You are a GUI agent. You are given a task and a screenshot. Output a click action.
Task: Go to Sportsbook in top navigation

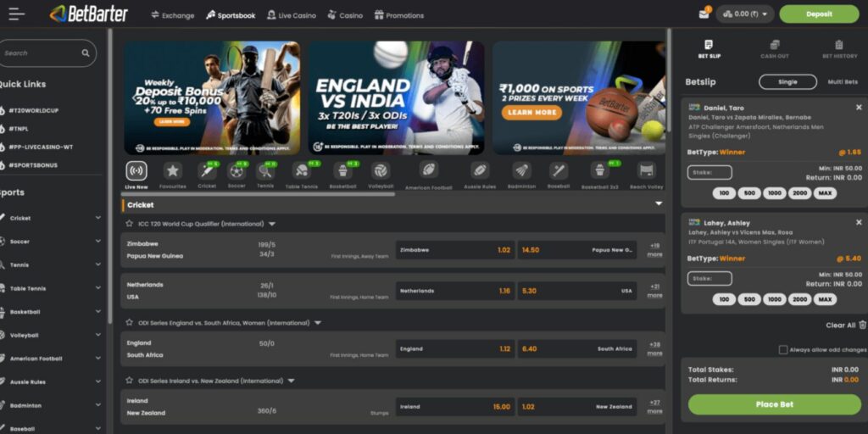tap(231, 15)
